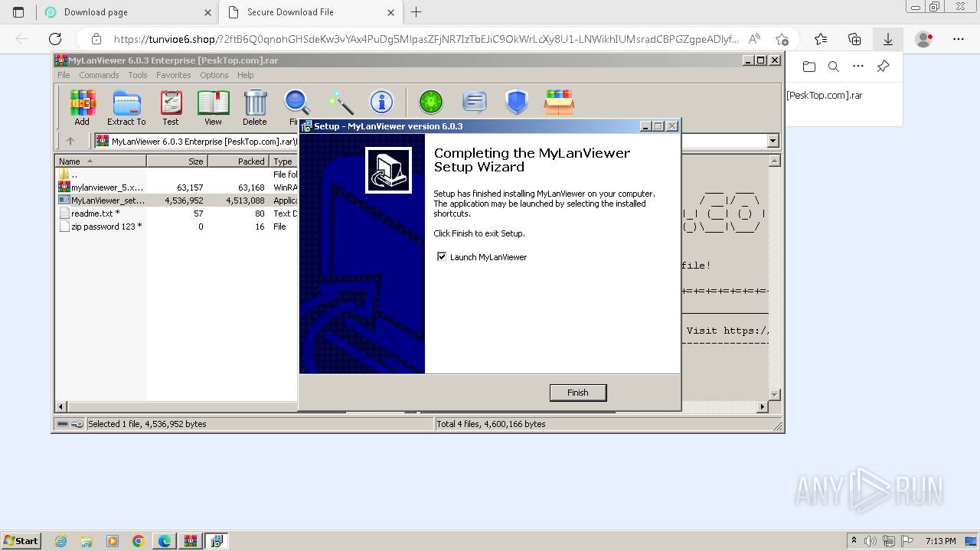The width and height of the screenshot is (980, 551).
Task: Select parent folder '..' row
Action: 176,174
